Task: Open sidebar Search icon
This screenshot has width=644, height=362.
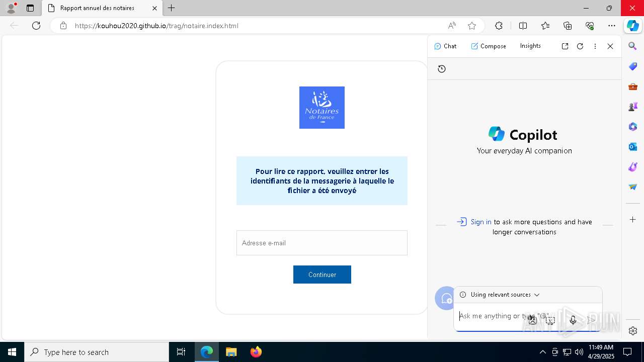Action: point(633,46)
